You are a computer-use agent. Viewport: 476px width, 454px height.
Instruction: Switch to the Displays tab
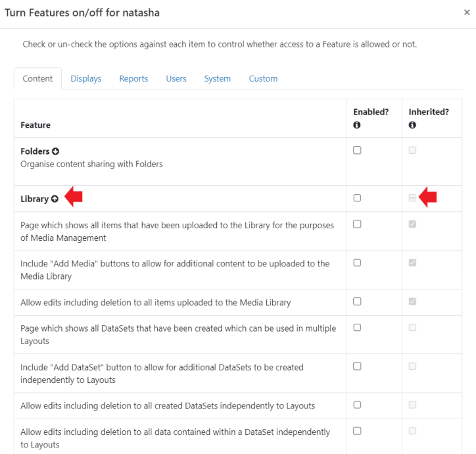pyautogui.click(x=86, y=78)
